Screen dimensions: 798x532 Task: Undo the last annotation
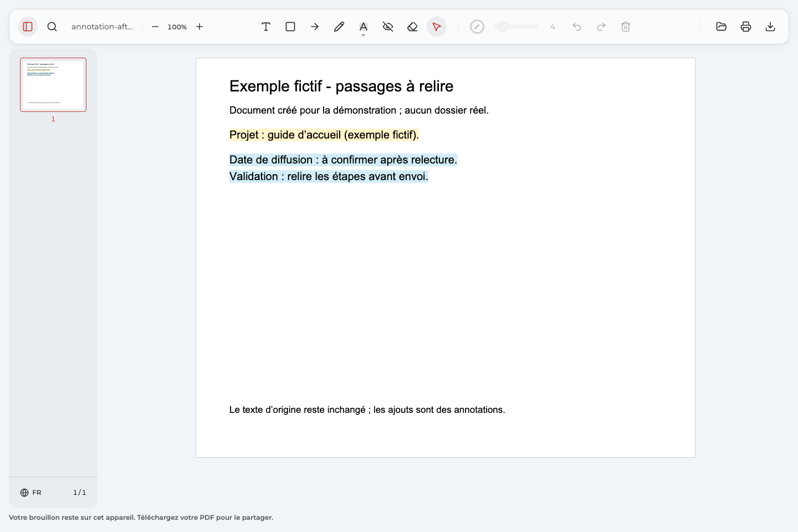tap(577, 27)
